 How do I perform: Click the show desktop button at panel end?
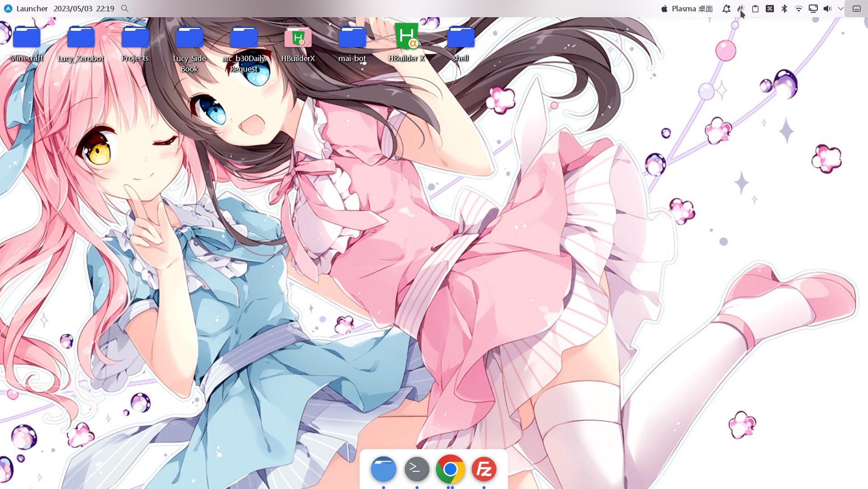click(857, 9)
